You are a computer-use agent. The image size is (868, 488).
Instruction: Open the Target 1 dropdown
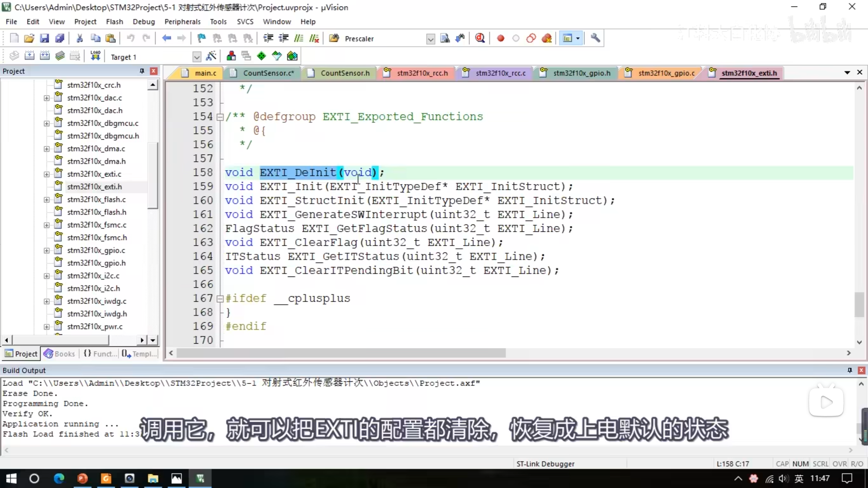click(197, 57)
